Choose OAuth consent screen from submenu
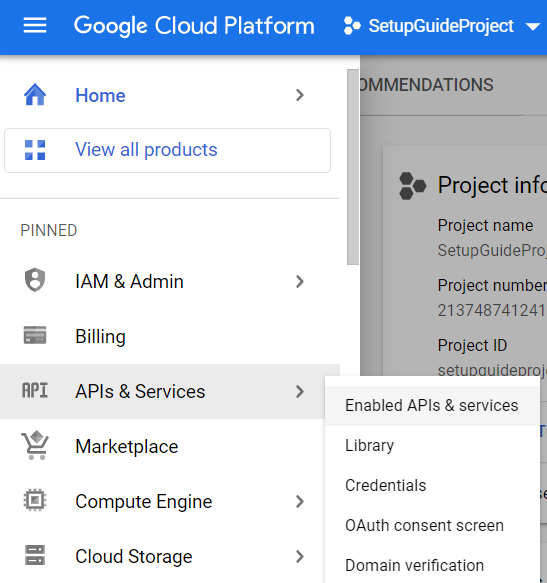The width and height of the screenshot is (547, 583). [x=432, y=525]
